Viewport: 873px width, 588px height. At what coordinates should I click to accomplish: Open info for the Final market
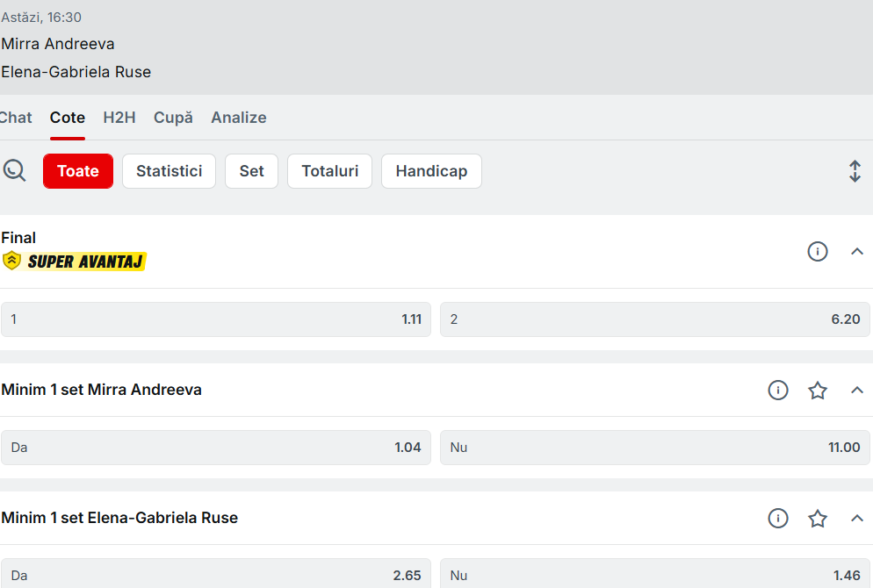pos(817,252)
